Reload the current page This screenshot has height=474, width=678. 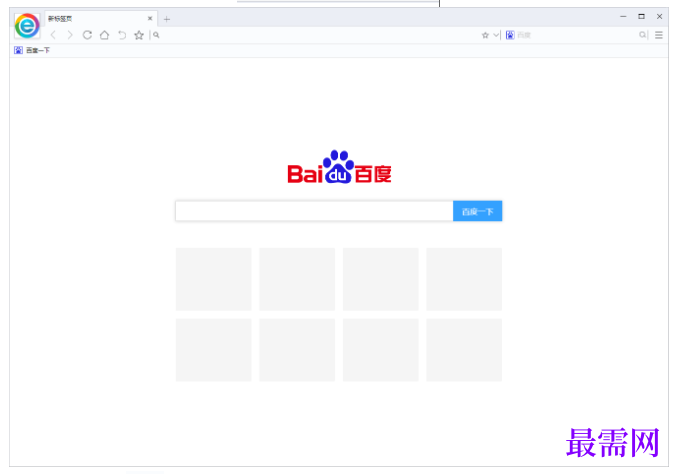[87, 35]
